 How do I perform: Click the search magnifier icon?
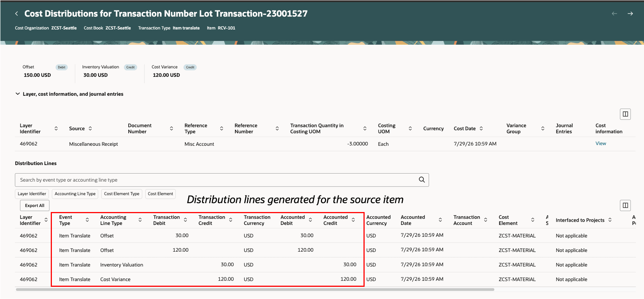[x=422, y=180]
